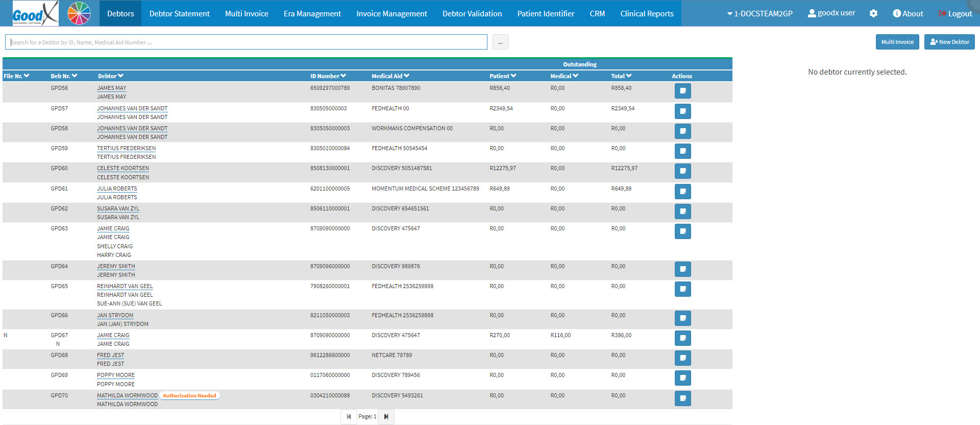Open the Era Management menu
The width and height of the screenshot is (980, 425).
click(x=312, y=14)
